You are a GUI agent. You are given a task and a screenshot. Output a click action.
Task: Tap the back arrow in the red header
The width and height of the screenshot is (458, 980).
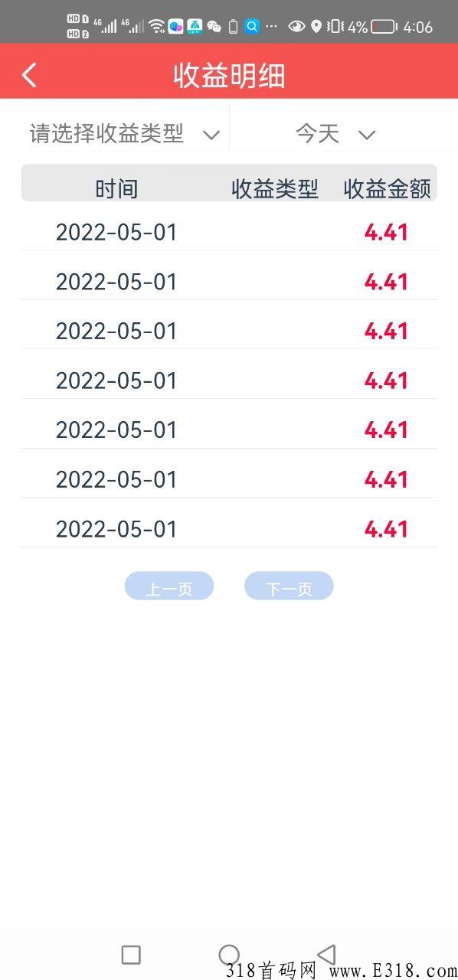pyautogui.click(x=29, y=75)
